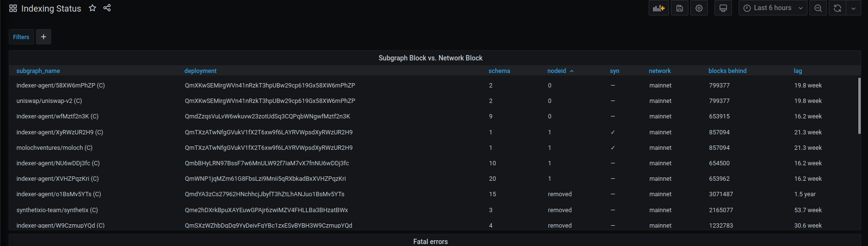Click deployment hash ending o1BsMv5YTs

265,194
